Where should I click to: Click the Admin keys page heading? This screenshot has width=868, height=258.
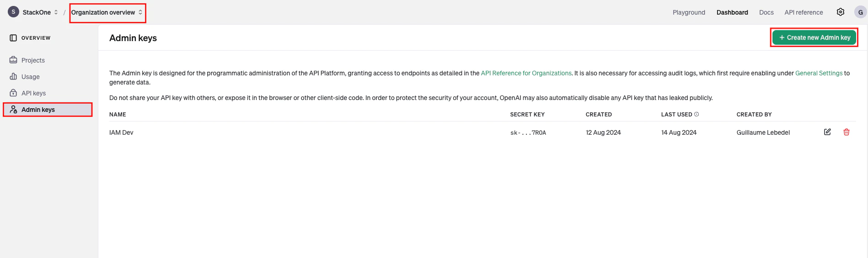[x=133, y=38]
